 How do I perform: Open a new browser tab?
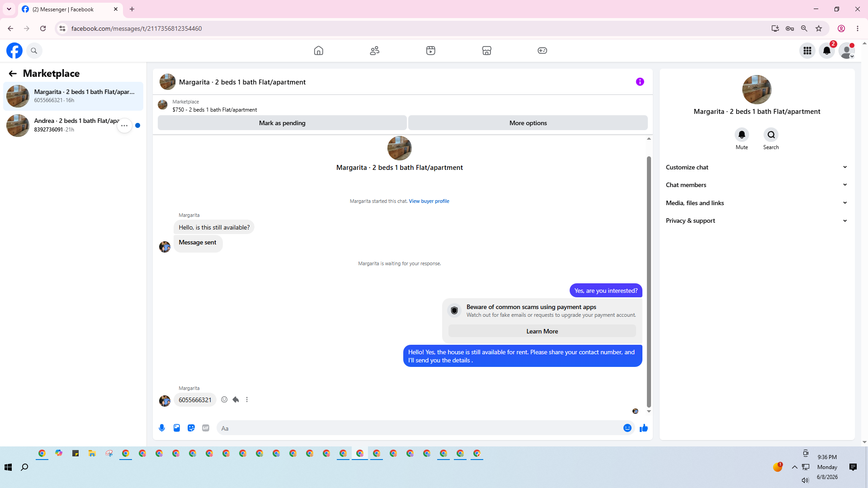[132, 9]
